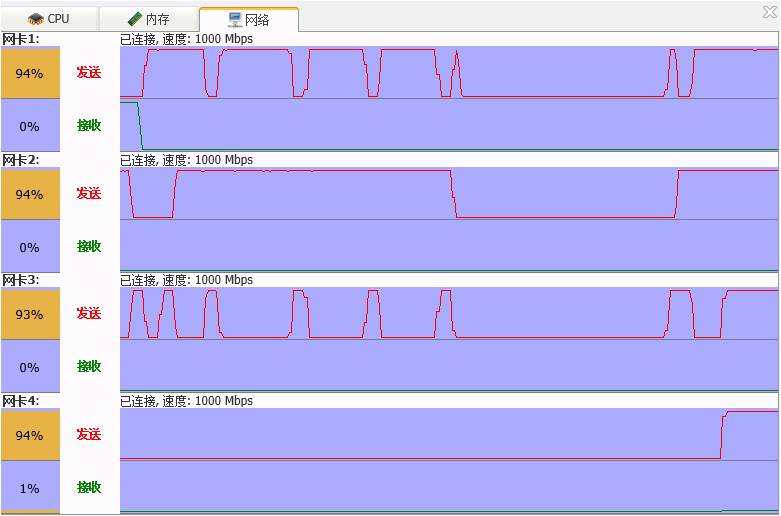Click the 网卡2 receive traffic graph
Screen dimensions: 781x516
coord(449,246)
